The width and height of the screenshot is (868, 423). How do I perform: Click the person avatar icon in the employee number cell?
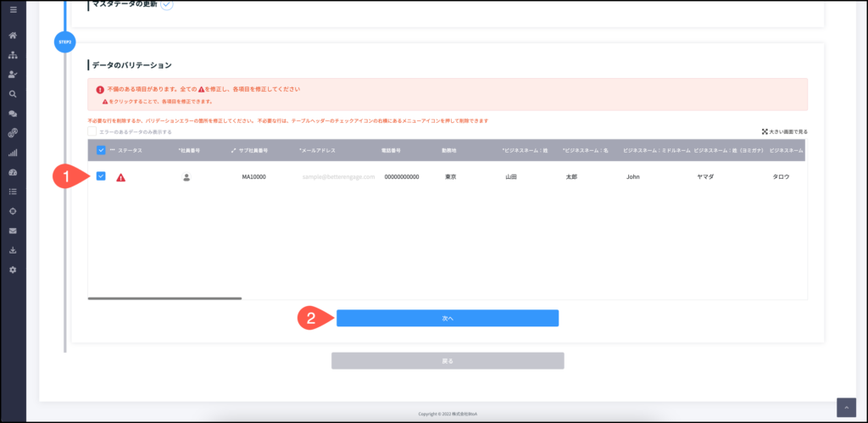coord(186,177)
